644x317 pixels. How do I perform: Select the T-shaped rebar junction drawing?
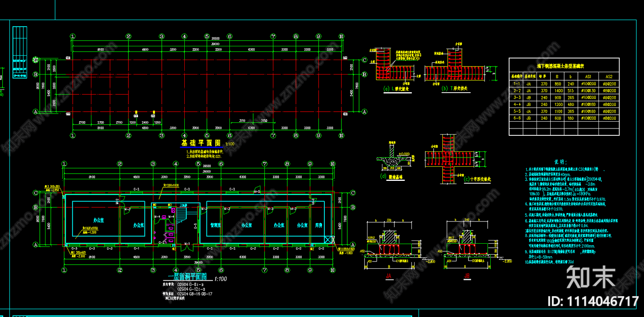[454, 66]
